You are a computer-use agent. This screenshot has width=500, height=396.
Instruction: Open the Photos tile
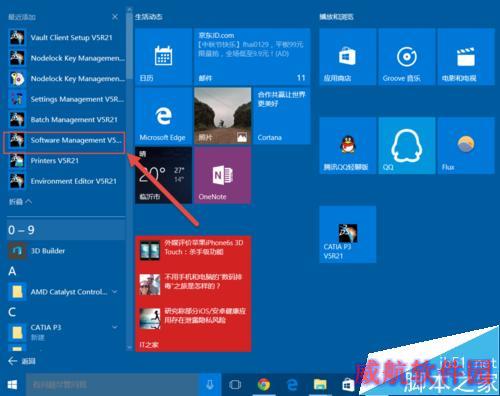[223, 116]
